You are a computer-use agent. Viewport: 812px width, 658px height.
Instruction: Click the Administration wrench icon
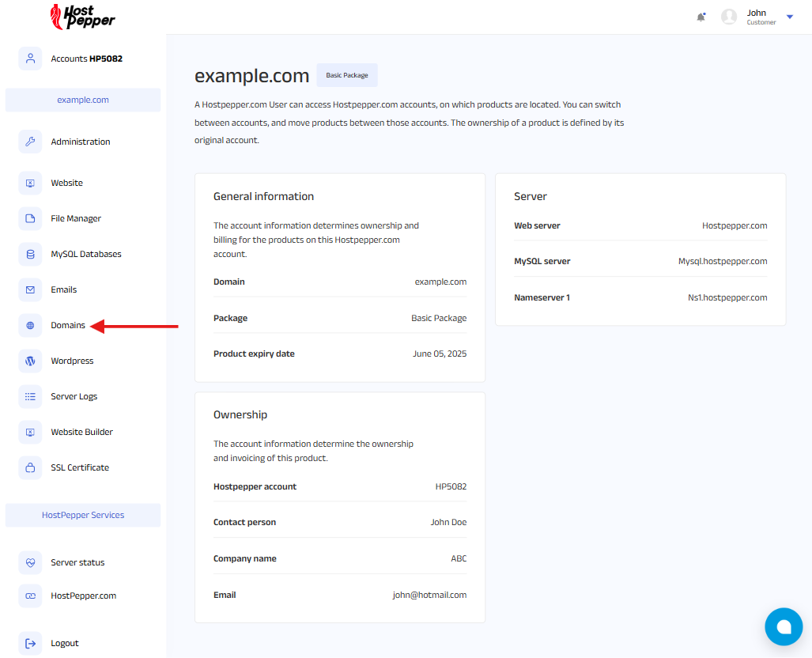30,142
